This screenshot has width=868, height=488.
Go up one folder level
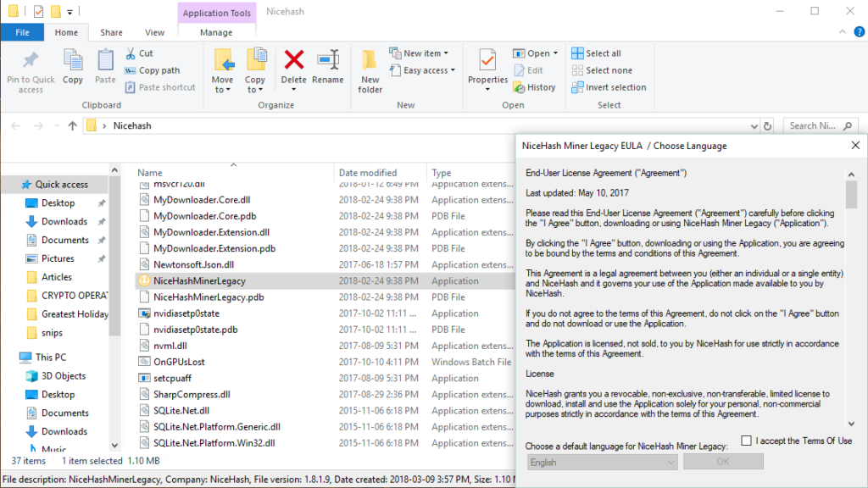click(73, 126)
